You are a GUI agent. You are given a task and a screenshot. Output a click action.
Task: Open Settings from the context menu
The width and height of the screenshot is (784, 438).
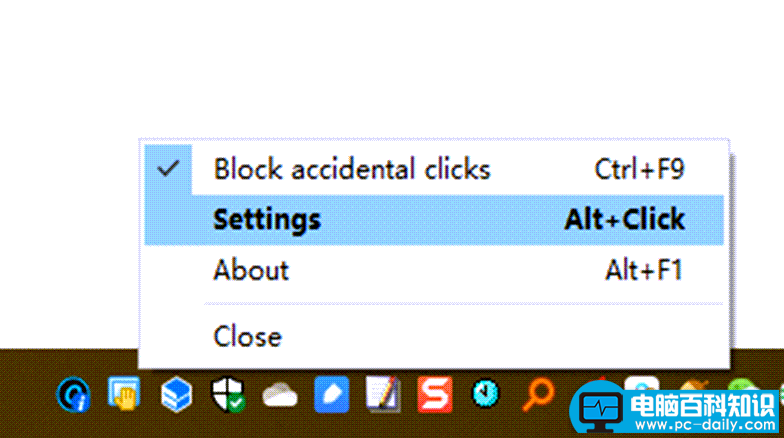434,220
